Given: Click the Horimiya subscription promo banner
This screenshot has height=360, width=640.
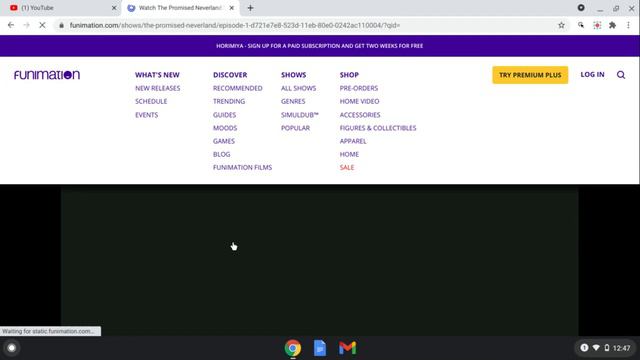Looking at the screenshot, I should click(320, 46).
